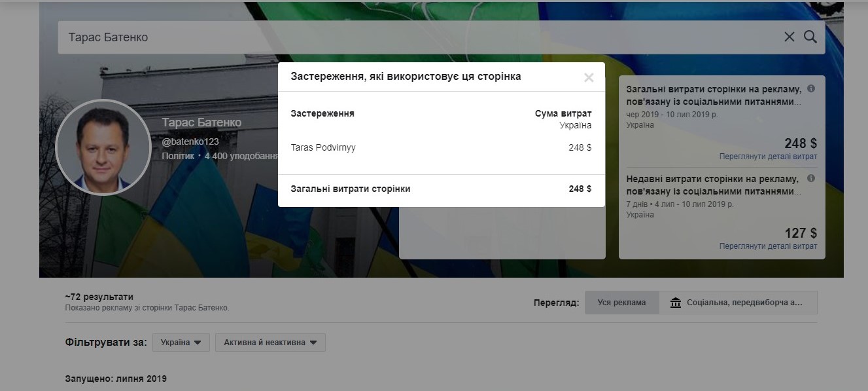Close the disclaimers dialog with X icon
Screen dimensions: 868x391
pos(589,78)
